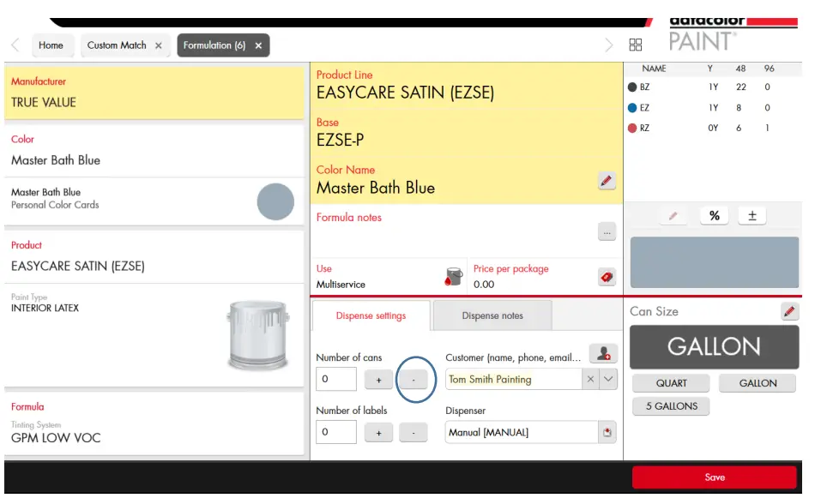The height and width of the screenshot is (504, 815).
Task: Save the formulation
Action: click(714, 477)
